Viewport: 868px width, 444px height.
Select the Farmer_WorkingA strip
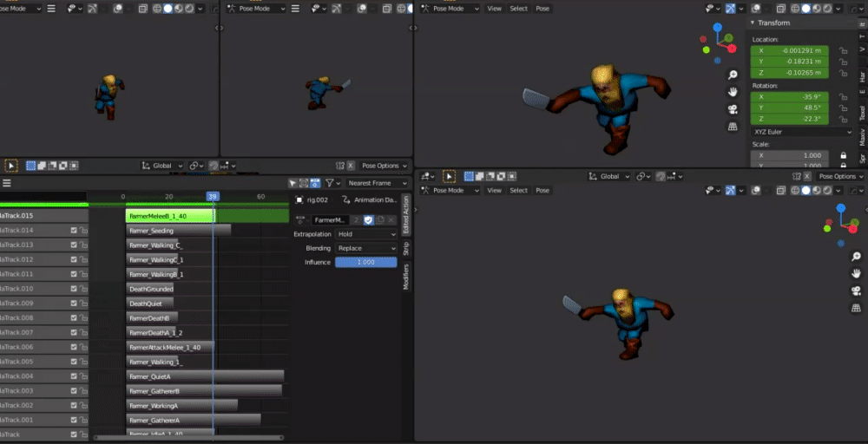coord(181,405)
